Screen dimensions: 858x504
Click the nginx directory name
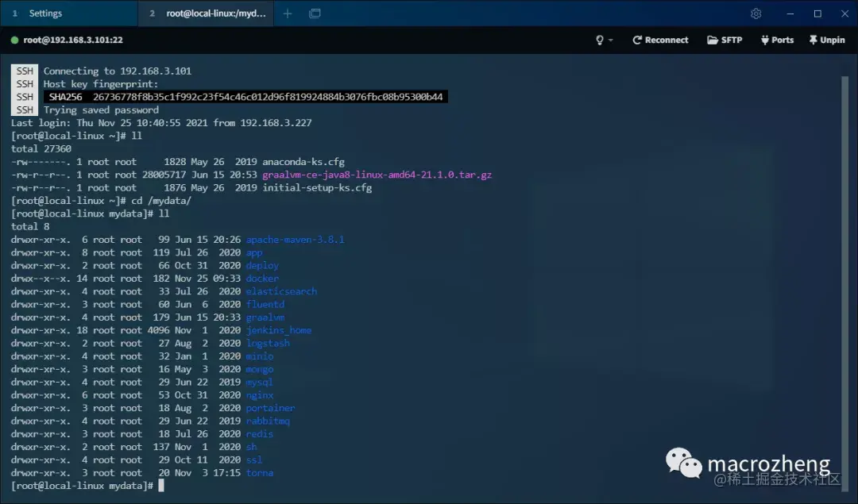point(259,394)
